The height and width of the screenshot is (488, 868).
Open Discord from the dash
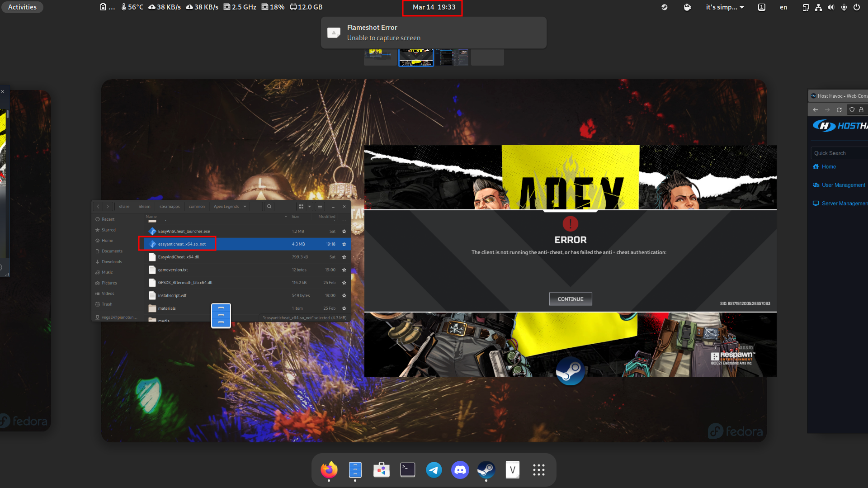(460, 470)
